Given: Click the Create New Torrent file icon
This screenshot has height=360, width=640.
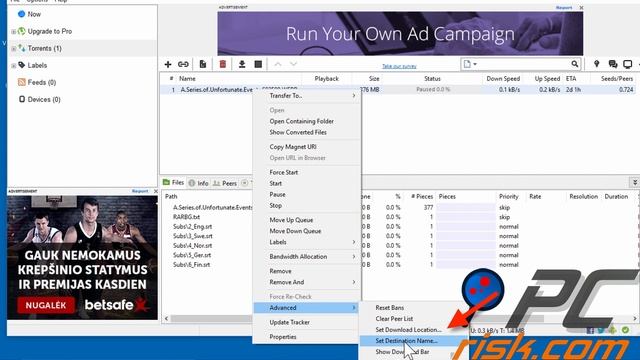Looking at the screenshot, I should (203, 64).
